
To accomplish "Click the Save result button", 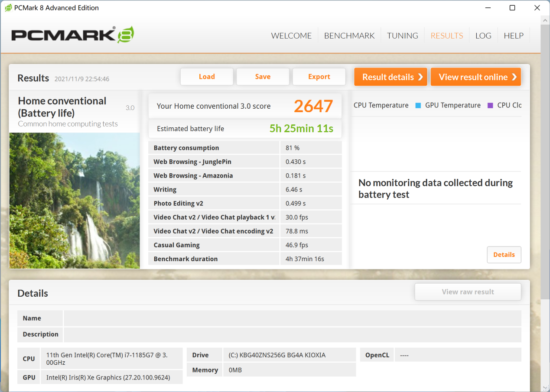I will point(263,77).
